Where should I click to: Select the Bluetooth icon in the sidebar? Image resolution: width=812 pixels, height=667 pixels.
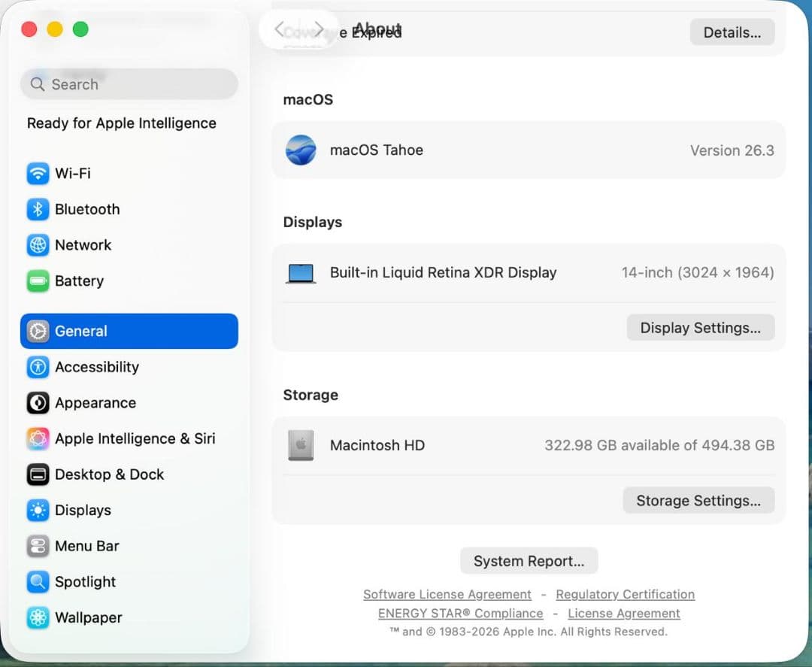[38, 209]
